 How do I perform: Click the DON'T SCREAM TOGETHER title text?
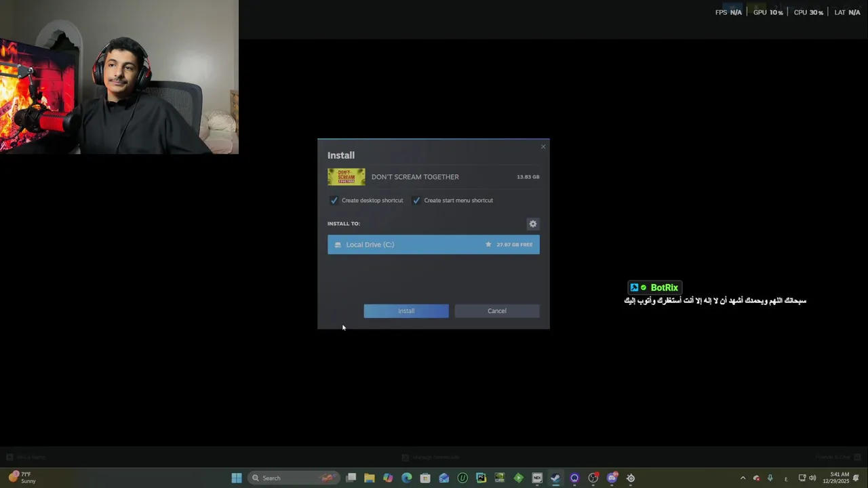(415, 177)
